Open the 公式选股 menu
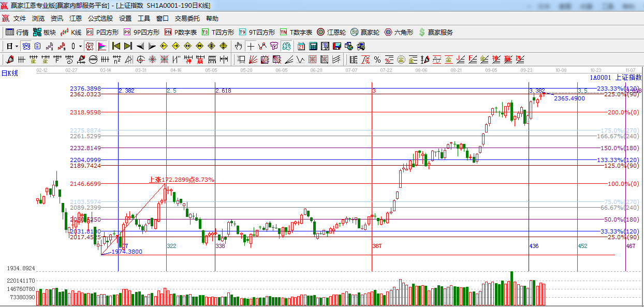Viewport: 644px width, 307px height. pos(100,18)
